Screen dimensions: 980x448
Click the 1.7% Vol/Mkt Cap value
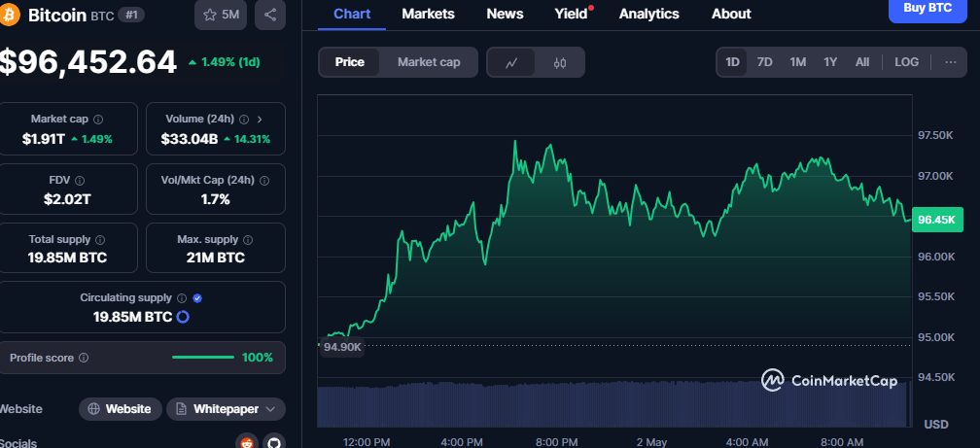pyautogui.click(x=216, y=199)
